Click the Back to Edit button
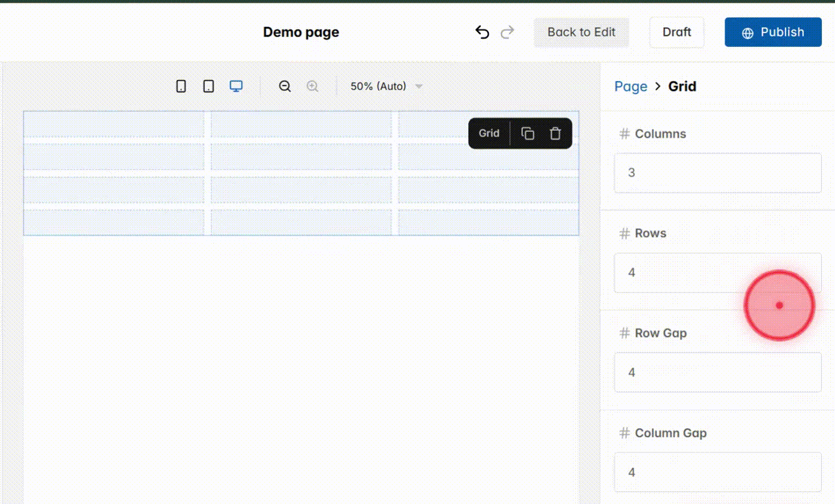This screenshot has width=835, height=504. point(581,32)
